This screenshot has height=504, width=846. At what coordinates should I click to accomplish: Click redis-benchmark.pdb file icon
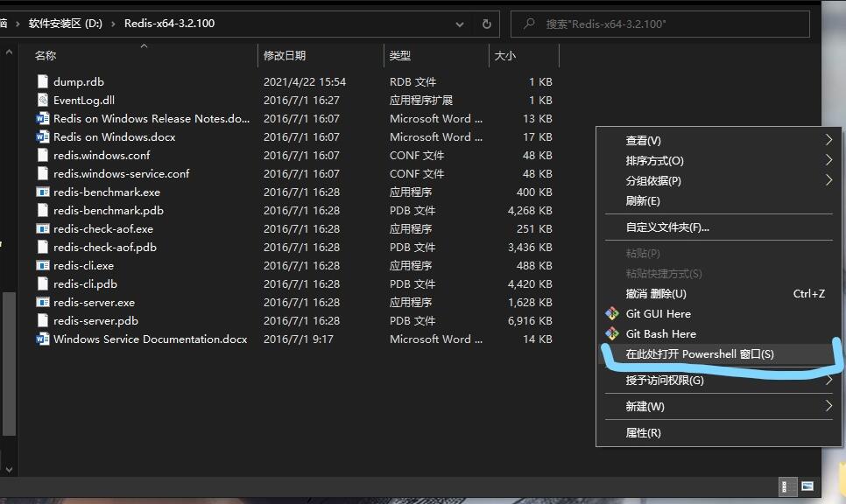click(x=43, y=210)
